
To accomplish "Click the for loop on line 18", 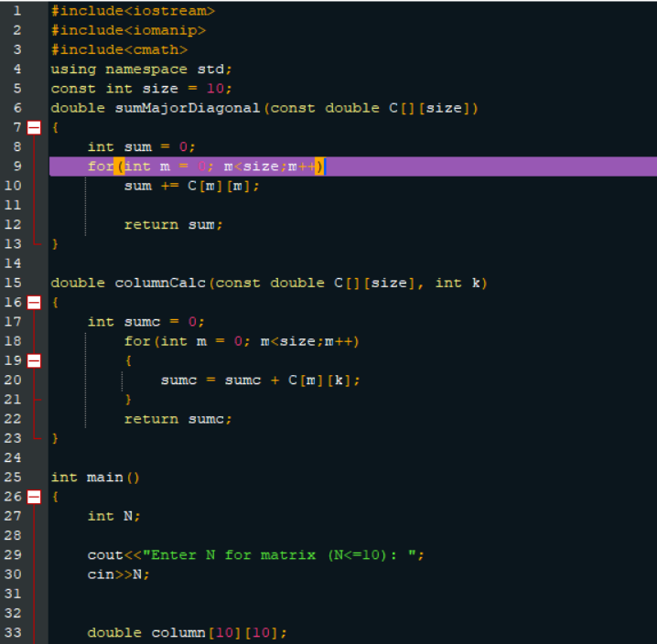I will [242, 341].
